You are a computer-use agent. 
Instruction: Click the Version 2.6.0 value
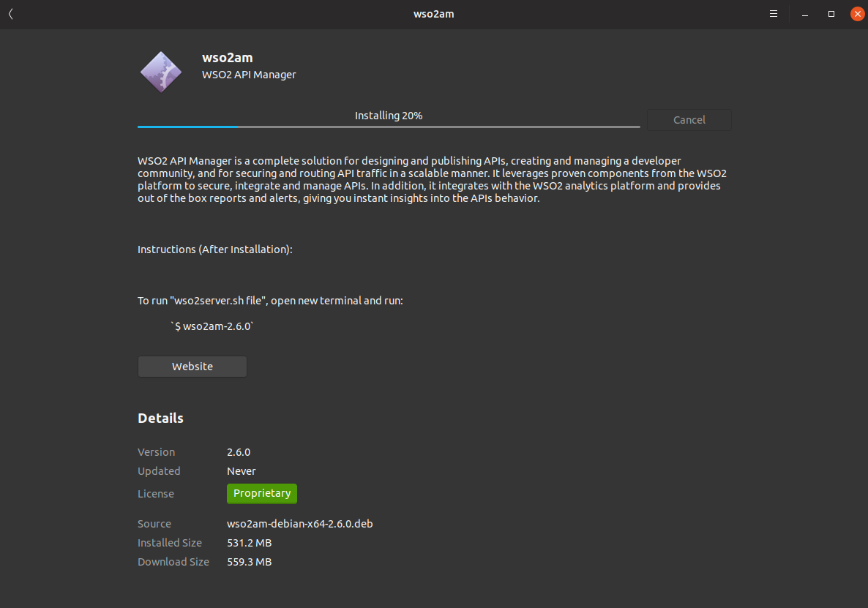point(239,451)
